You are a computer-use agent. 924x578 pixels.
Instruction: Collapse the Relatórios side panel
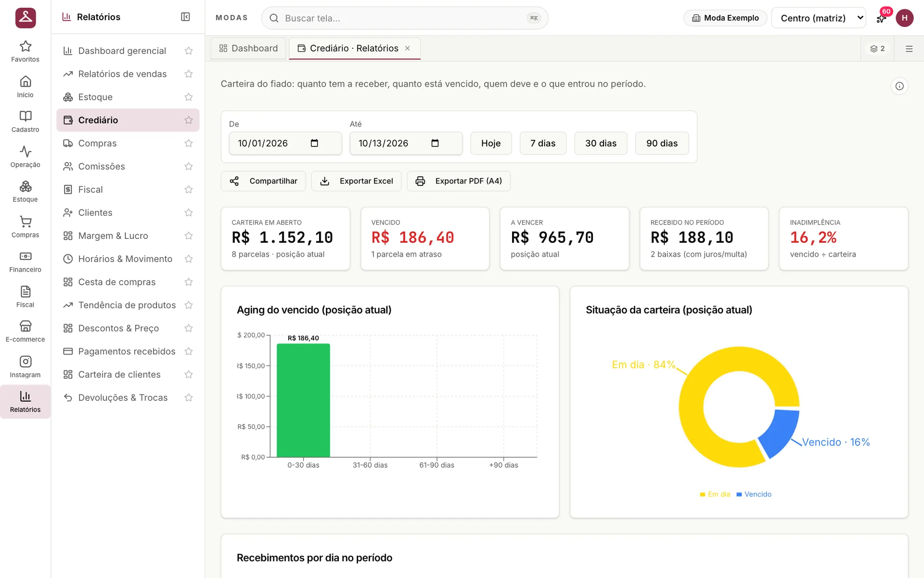point(185,17)
